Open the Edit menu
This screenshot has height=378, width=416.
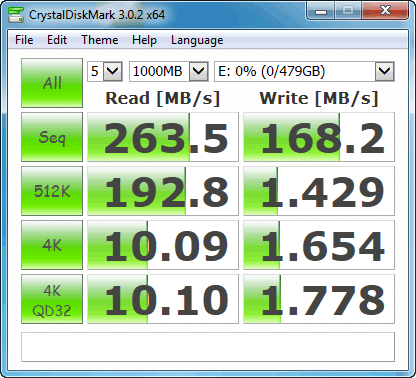coord(57,40)
